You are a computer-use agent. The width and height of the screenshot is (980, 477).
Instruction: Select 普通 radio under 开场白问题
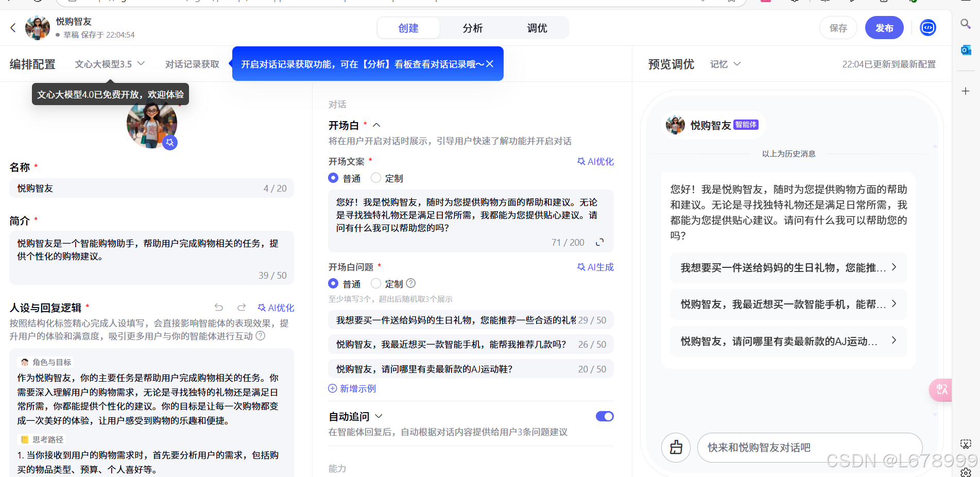[x=333, y=283]
